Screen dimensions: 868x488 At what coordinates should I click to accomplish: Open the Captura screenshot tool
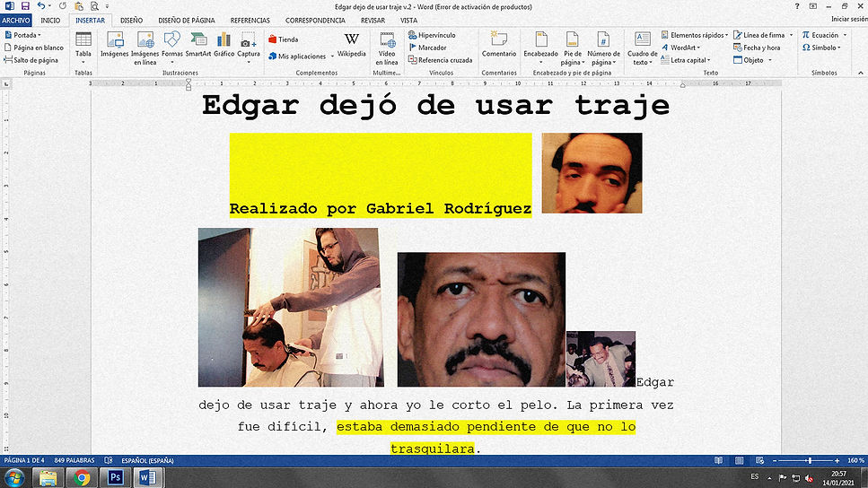click(x=249, y=48)
